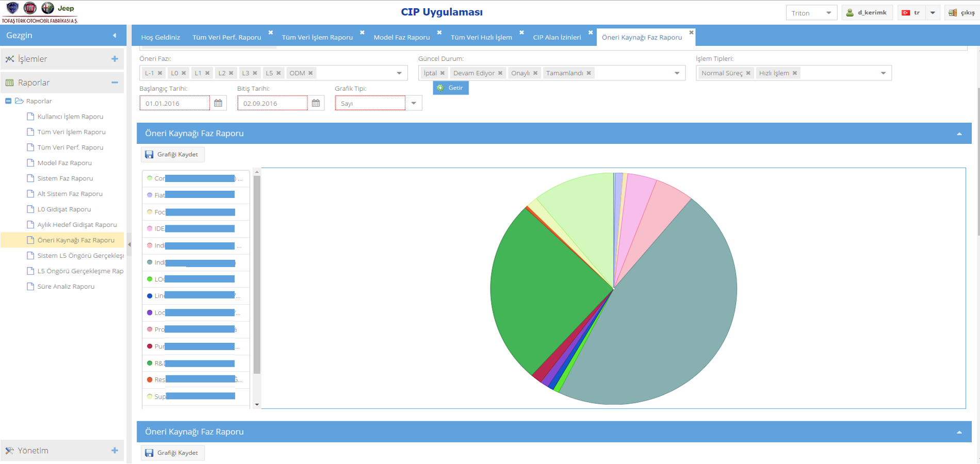Image resolution: width=980 pixels, height=464 pixels.
Task: Open language selection dropdown arrow
Action: tap(933, 13)
